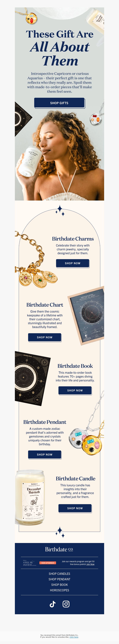This screenshot has width=119, height=644.
Task: Click SHOP NOW under Birthdate Charms
Action: pos(72,263)
